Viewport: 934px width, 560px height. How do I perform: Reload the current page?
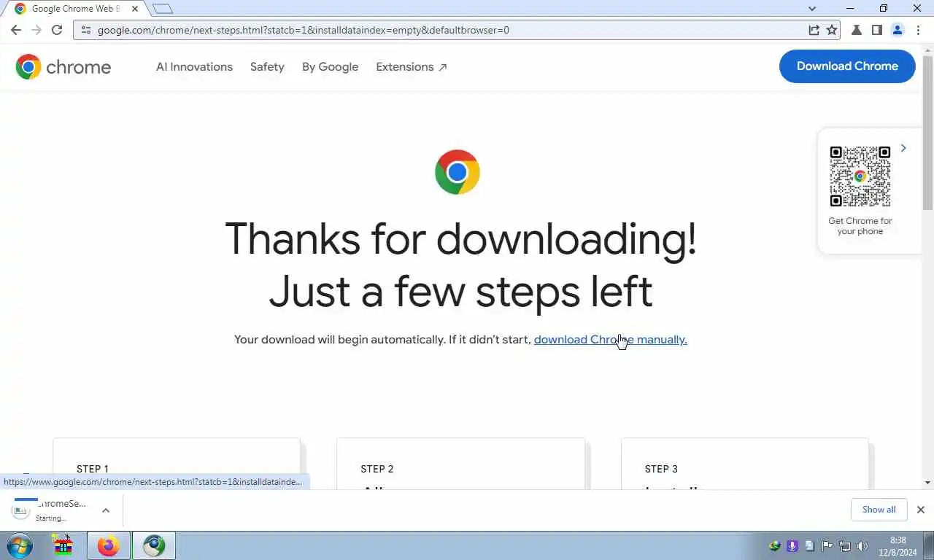[x=57, y=30]
